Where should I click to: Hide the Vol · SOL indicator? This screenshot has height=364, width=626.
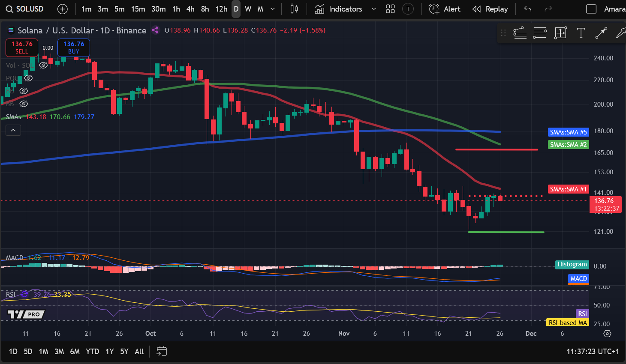click(x=42, y=65)
